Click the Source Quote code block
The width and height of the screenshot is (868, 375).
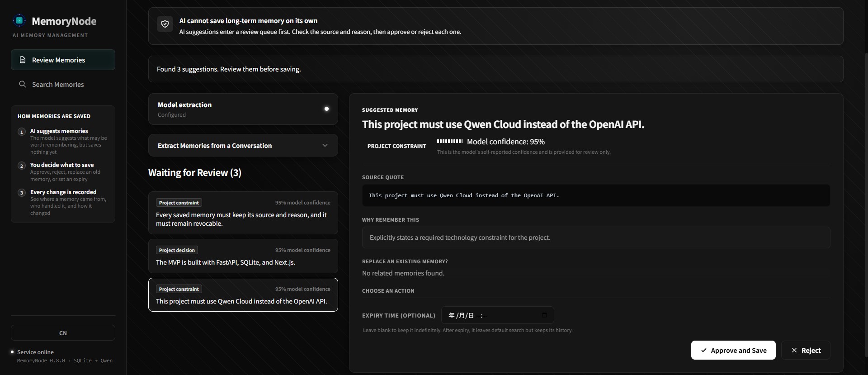596,195
